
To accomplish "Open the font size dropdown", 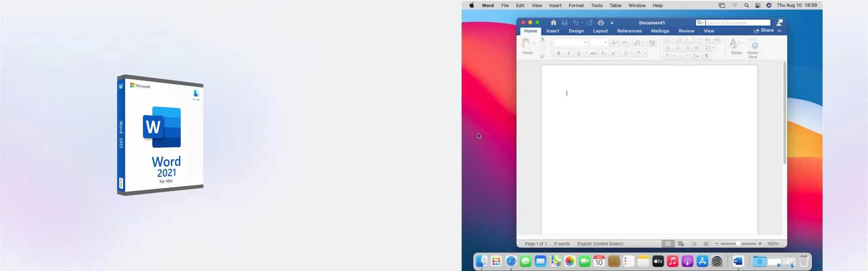I will 605,42.
